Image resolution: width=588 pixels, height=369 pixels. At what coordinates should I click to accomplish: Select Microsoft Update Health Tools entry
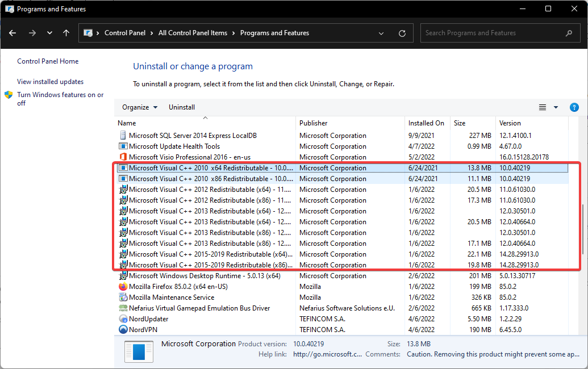[x=174, y=146]
